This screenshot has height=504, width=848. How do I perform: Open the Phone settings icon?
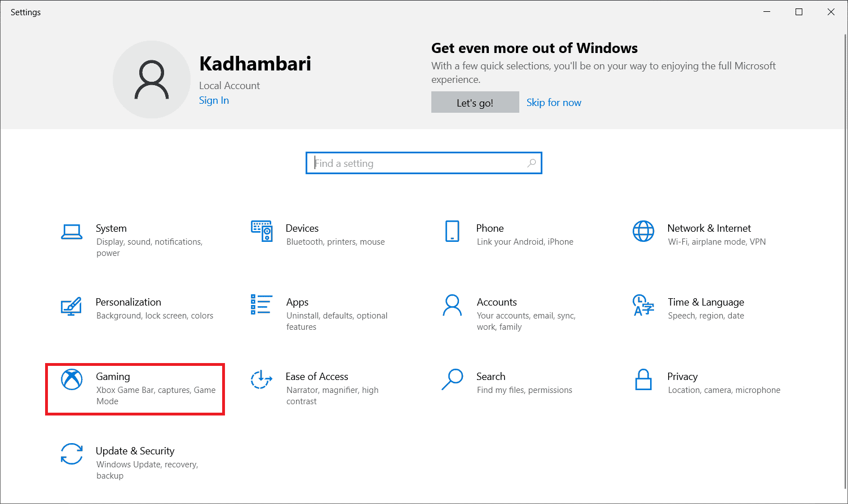[452, 231]
